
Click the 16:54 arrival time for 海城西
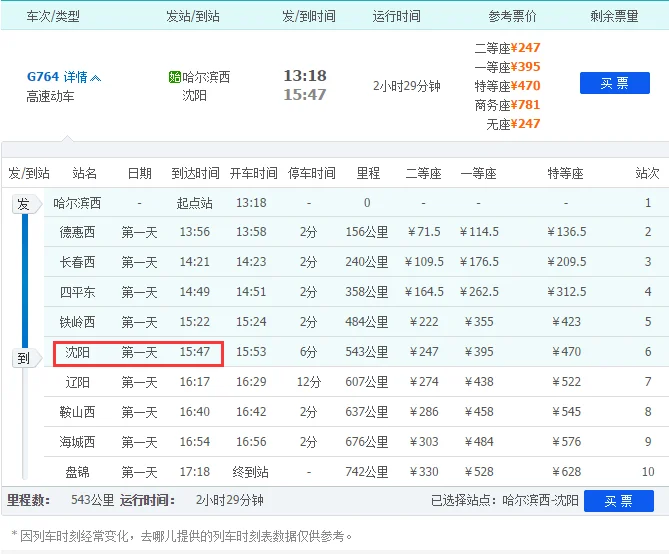(195, 442)
